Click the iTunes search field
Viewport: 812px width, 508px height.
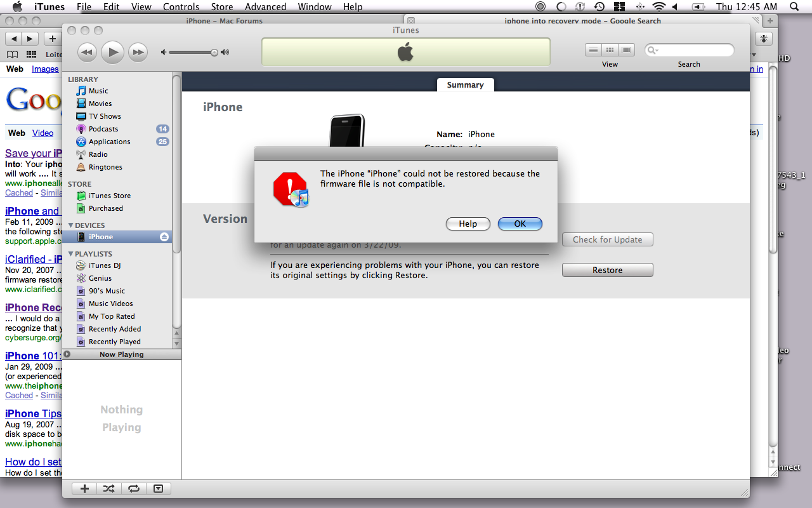[690, 50]
